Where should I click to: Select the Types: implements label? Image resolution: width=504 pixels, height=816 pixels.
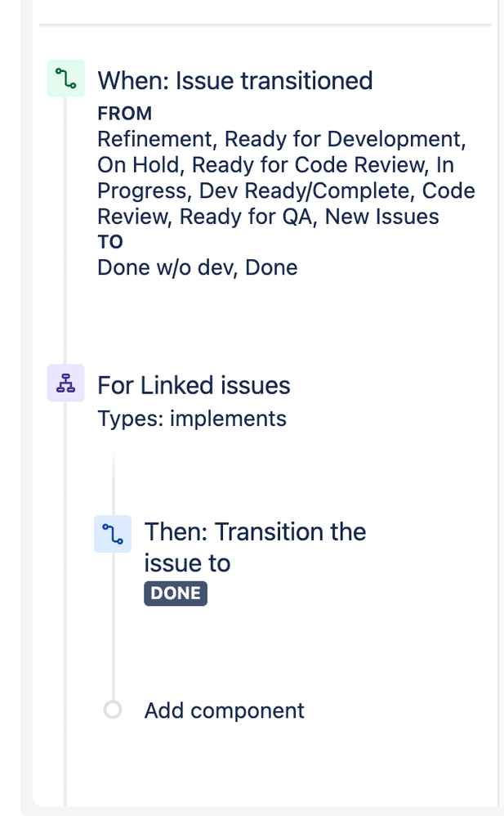coord(192,418)
